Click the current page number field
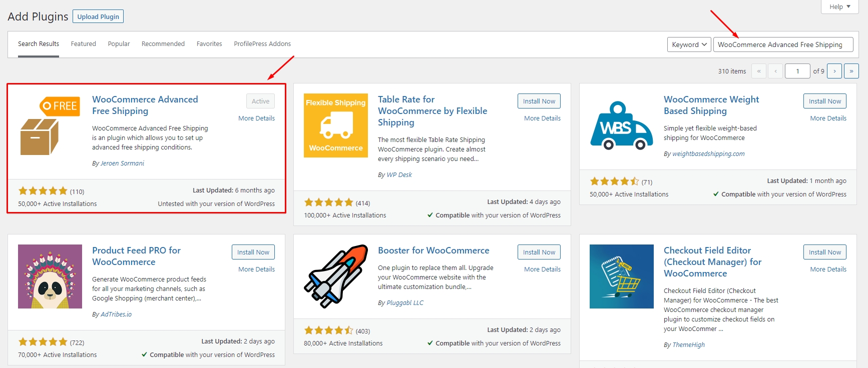Image resolution: width=868 pixels, height=368 pixels. pos(797,71)
